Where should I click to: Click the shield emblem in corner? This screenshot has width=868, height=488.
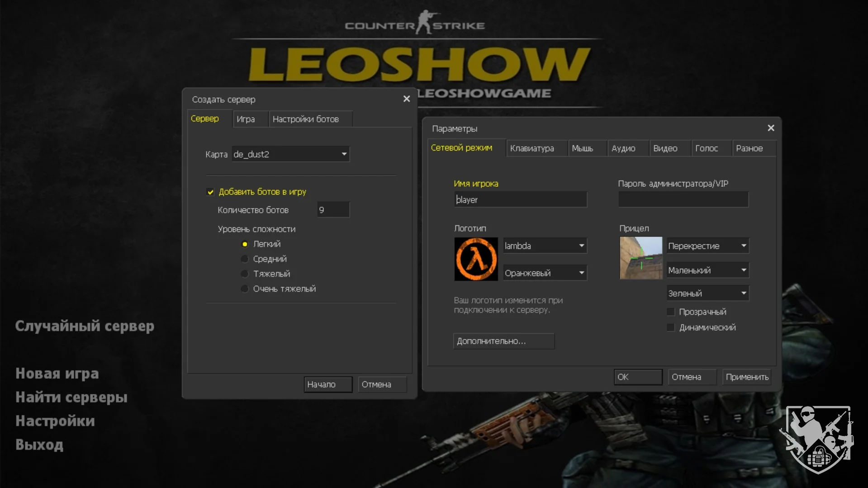tap(817, 439)
